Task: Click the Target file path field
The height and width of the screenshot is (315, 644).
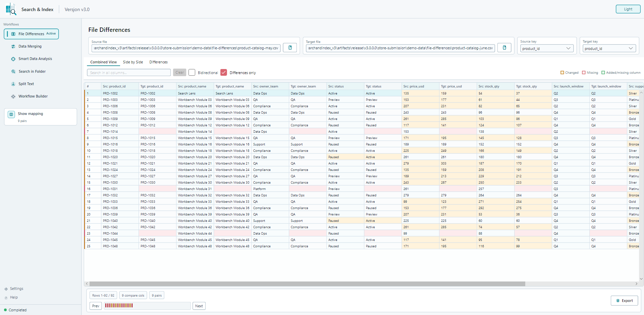Action: (400, 48)
